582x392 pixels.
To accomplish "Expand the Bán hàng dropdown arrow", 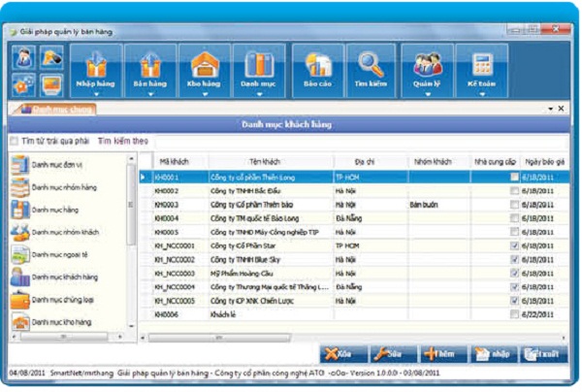I will pyautogui.click(x=150, y=94).
